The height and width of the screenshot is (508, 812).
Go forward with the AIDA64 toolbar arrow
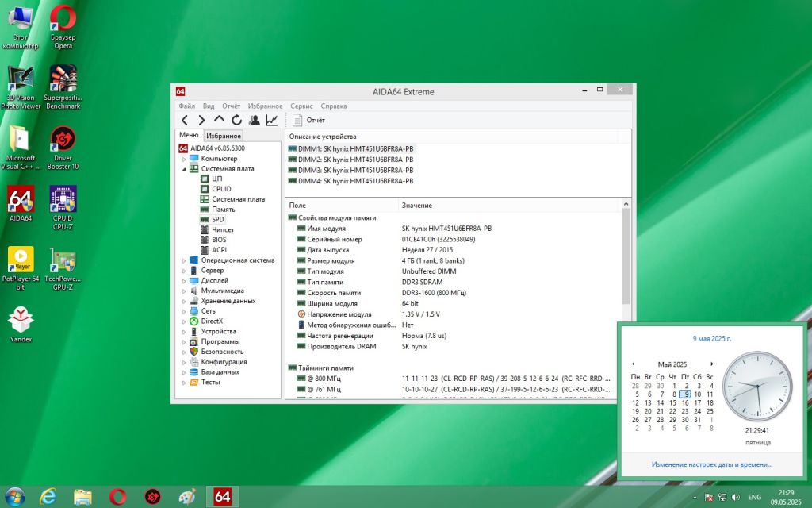[x=201, y=121]
